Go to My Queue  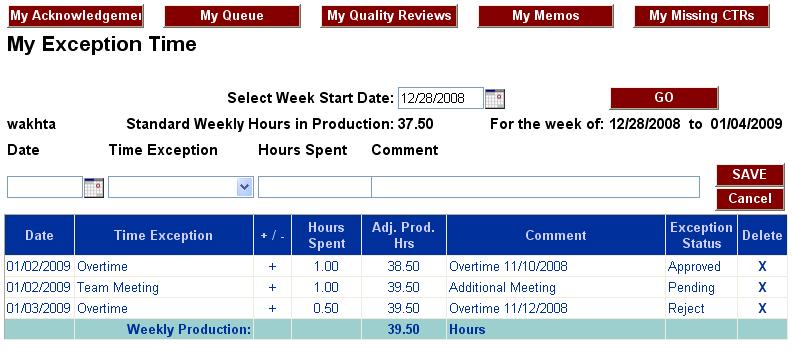point(232,16)
